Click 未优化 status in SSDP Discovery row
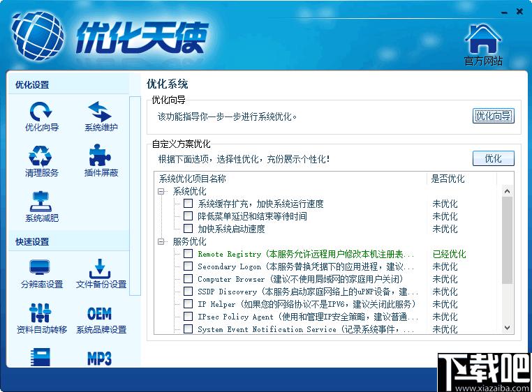Viewport: 532px width, 392px height. point(445,292)
